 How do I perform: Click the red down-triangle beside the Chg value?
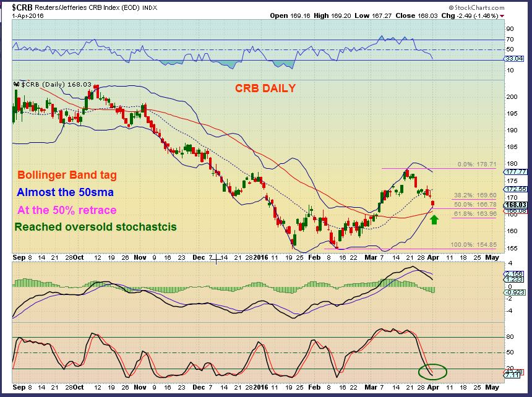click(502, 16)
